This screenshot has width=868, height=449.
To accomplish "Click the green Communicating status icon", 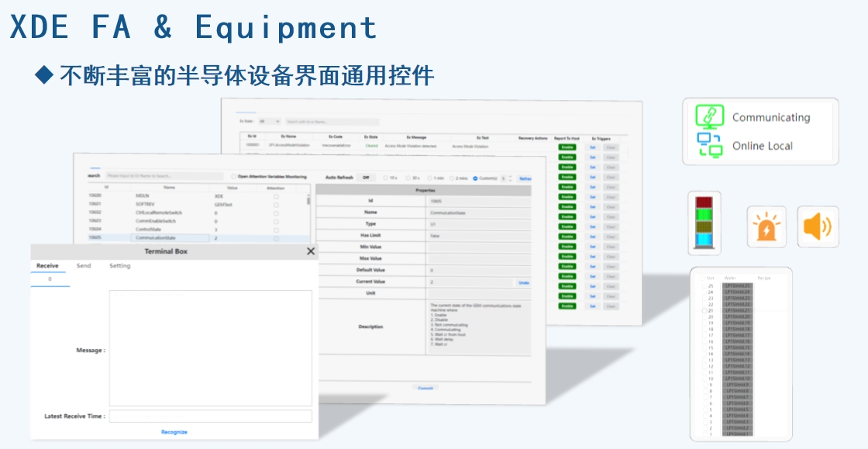I will click(709, 117).
